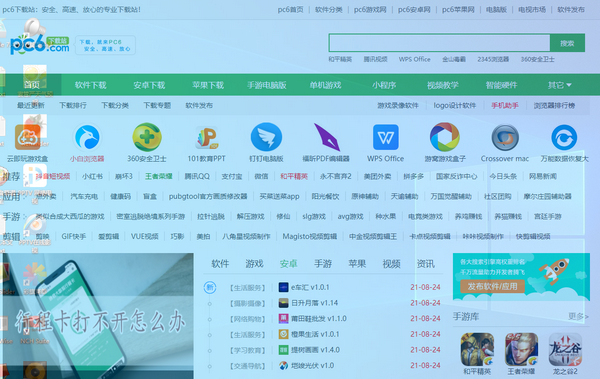Open the 万能数据恢复大师 icon

click(564, 137)
